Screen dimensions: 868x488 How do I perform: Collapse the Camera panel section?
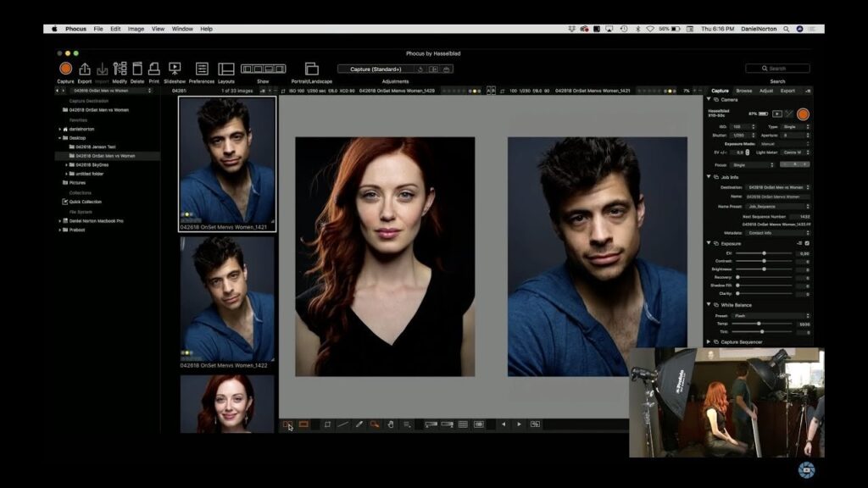click(x=709, y=100)
